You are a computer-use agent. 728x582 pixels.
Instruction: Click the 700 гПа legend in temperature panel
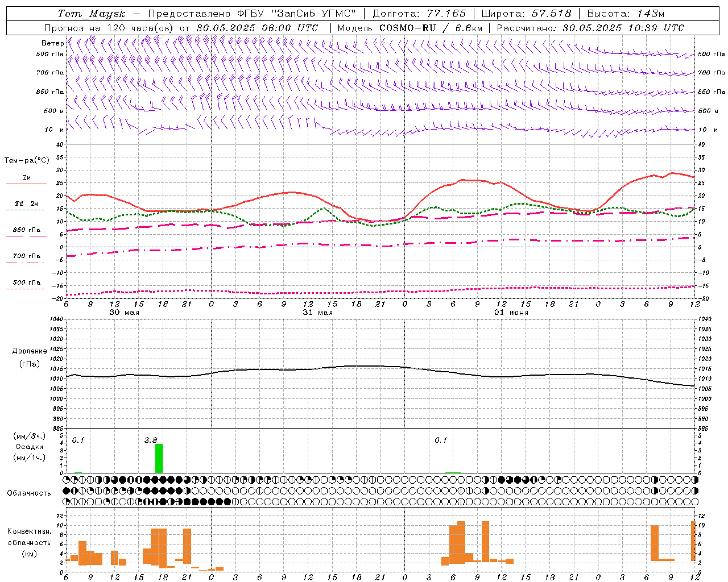coord(26,256)
